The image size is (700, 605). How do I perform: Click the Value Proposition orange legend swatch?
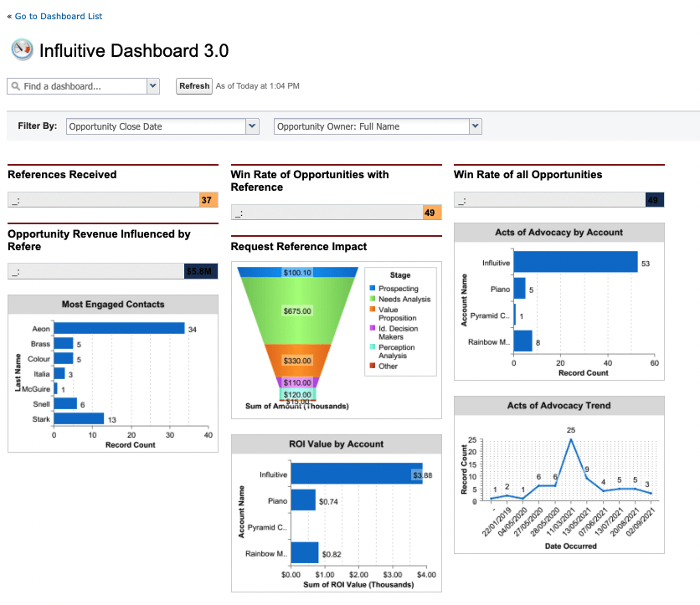coord(373,309)
